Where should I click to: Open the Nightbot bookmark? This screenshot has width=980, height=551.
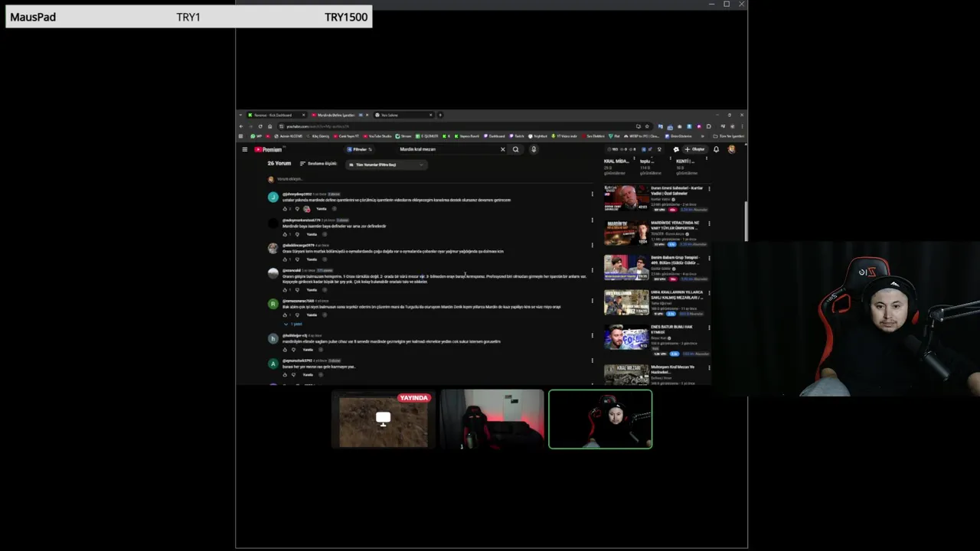(538, 136)
